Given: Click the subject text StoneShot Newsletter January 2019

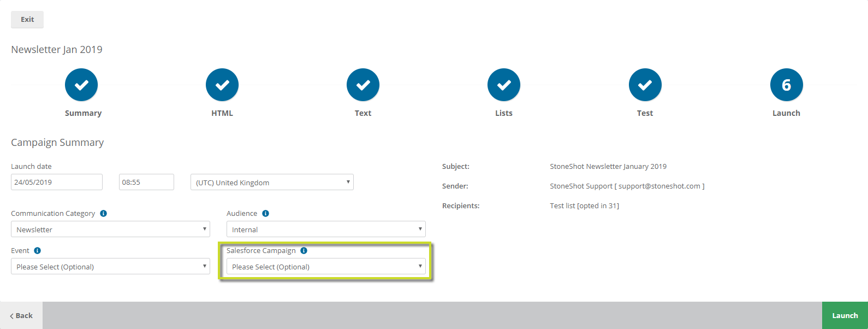Looking at the screenshot, I should click(608, 166).
